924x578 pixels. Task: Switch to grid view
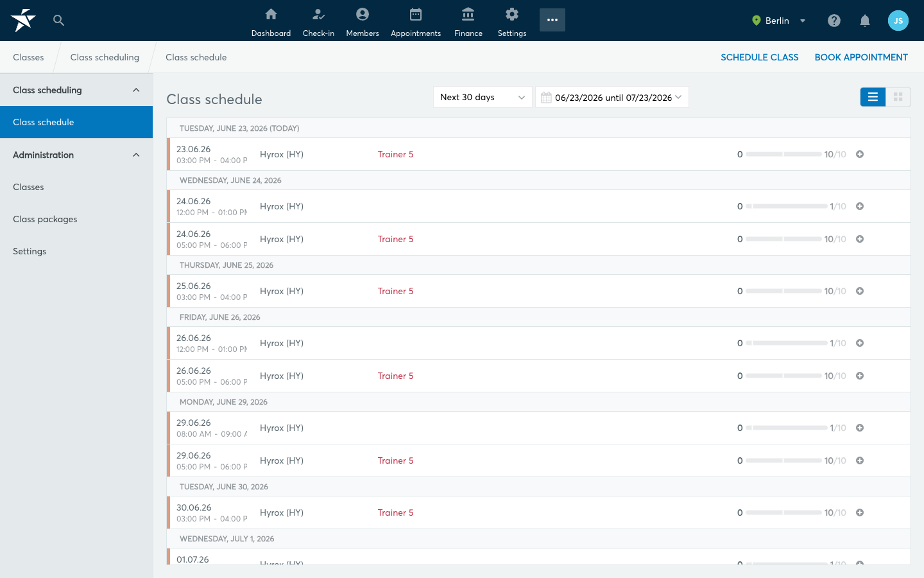coord(898,97)
